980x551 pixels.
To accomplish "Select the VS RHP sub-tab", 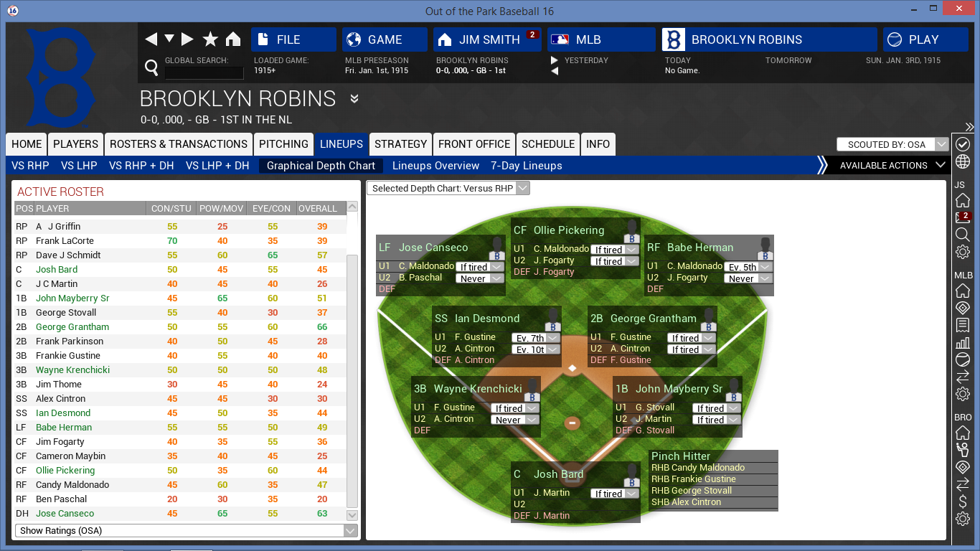I will 30,166.
